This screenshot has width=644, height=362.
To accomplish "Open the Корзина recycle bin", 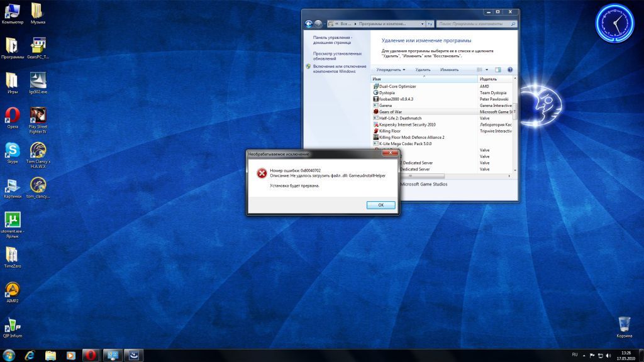I will click(x=624, y=327).
